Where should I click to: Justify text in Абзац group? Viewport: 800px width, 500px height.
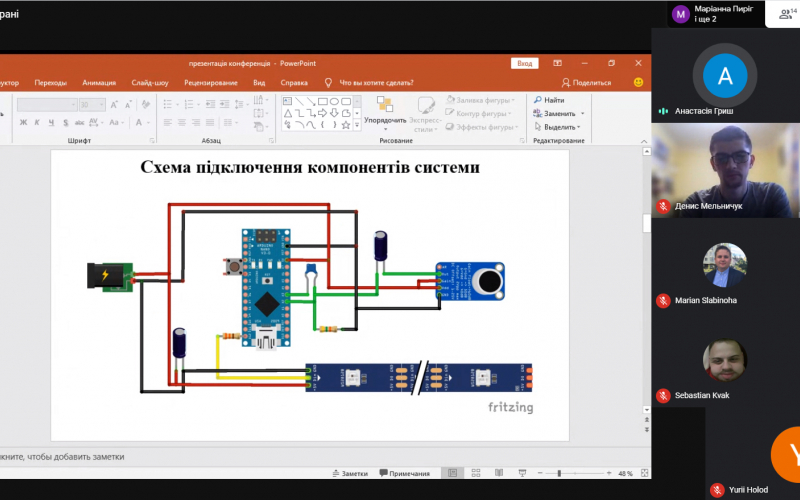tap(210, 122)
